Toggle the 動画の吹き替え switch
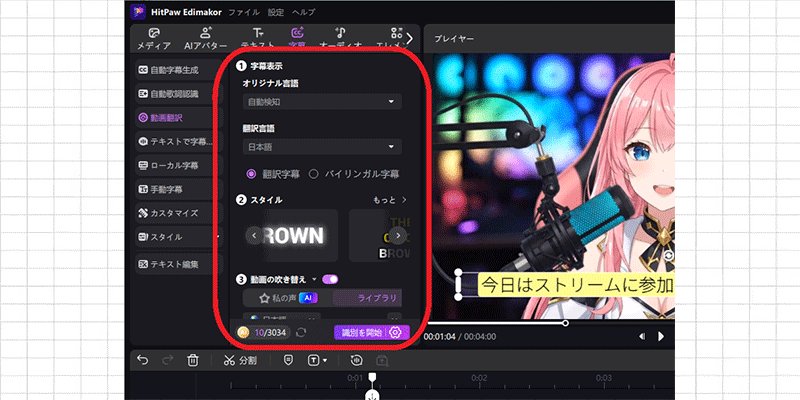The image size is (800, 400). tap(330, 280)
